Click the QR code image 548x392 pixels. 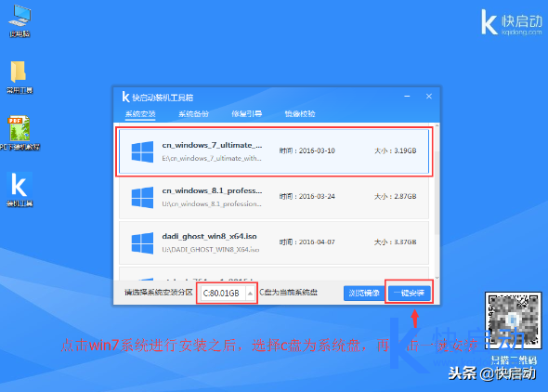click(513, 320)
